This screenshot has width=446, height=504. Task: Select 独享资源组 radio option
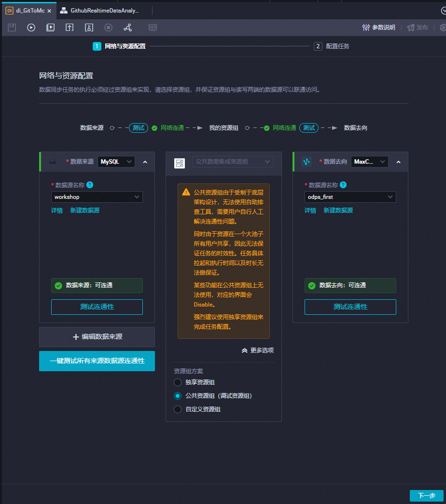[x=178, y=382]
